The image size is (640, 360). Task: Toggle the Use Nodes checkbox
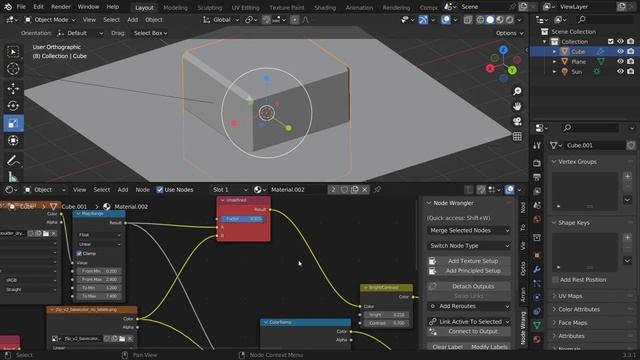click(160, 190)
